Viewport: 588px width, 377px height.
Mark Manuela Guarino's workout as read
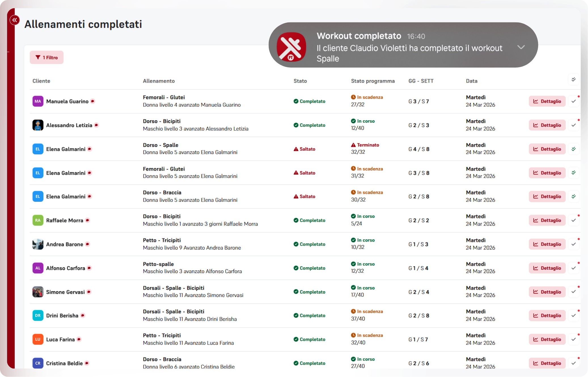(x=574, y=101)
